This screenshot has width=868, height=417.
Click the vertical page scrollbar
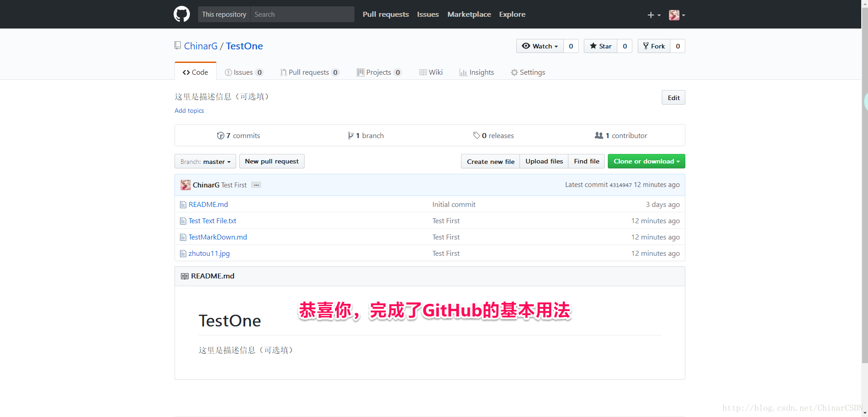(x=864, y=185)
